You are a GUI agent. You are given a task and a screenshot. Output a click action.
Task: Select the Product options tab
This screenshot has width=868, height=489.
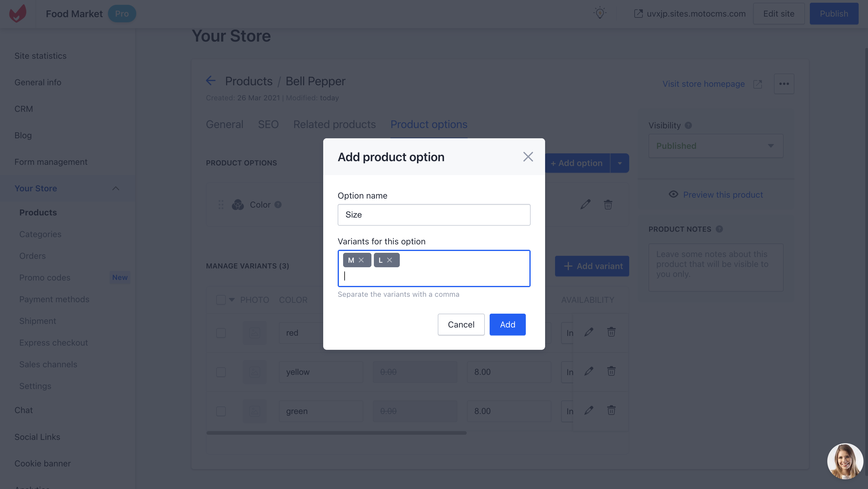(x=429, y=124)
